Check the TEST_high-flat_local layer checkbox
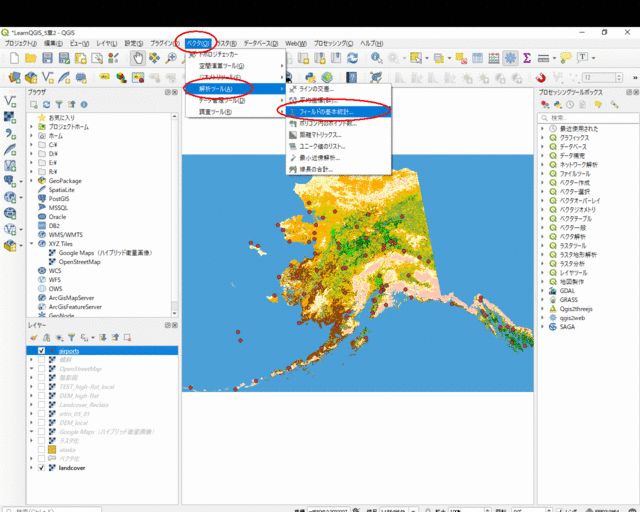 41,387
